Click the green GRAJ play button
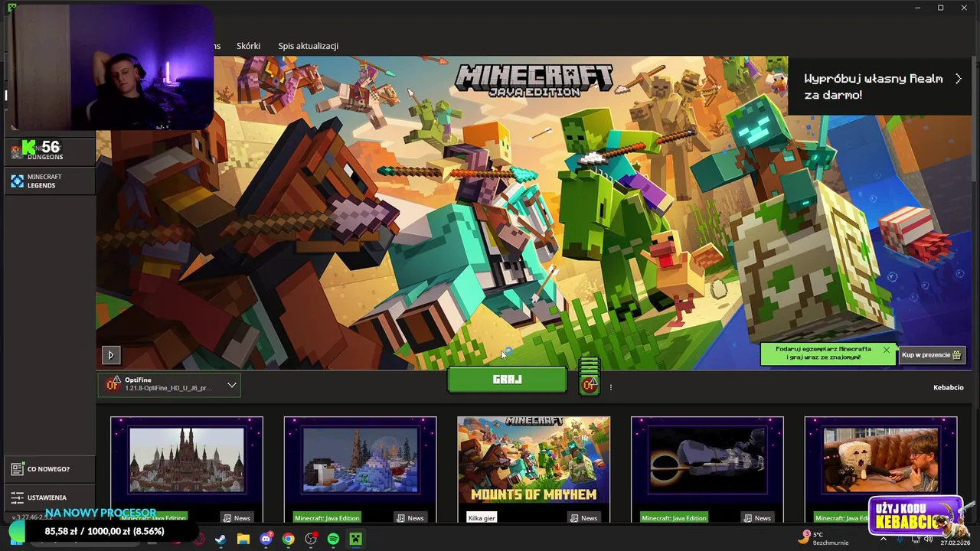The height and width of the screenshot is (551, 980). tap(507, 380)
